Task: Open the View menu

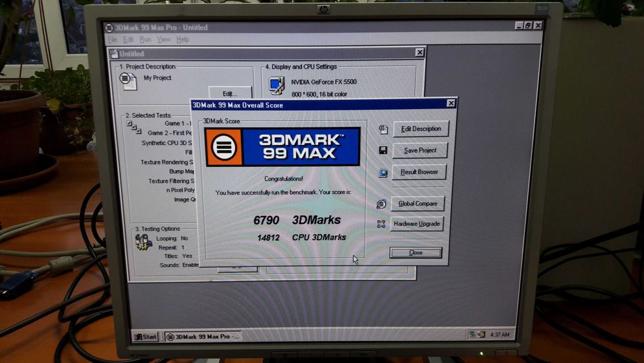Action: 163,39
